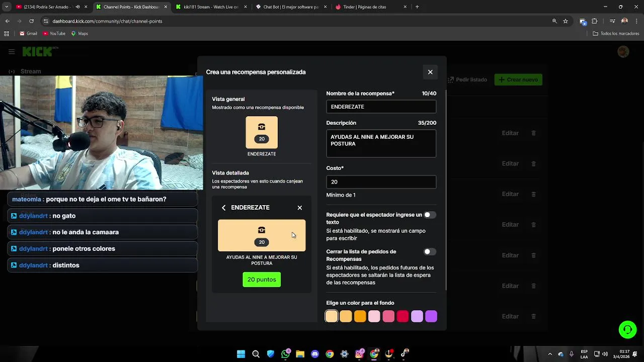Image resolution: width=644 pixels, height=362 pixels.
Task: Click Pedir listado button behind dialog
Action: coord(467,79)
